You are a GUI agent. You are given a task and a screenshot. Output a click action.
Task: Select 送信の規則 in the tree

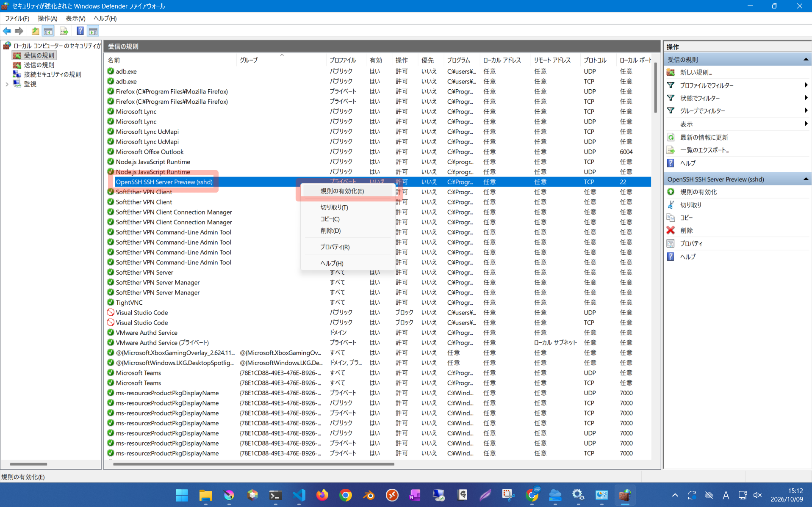(x=39, y=65)
